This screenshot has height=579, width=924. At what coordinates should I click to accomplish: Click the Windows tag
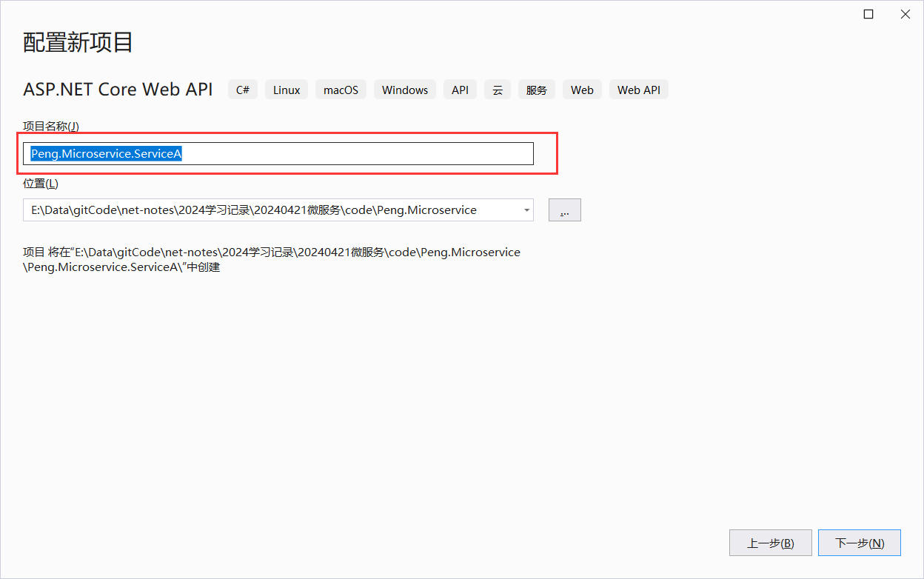[x=405, y=90]
